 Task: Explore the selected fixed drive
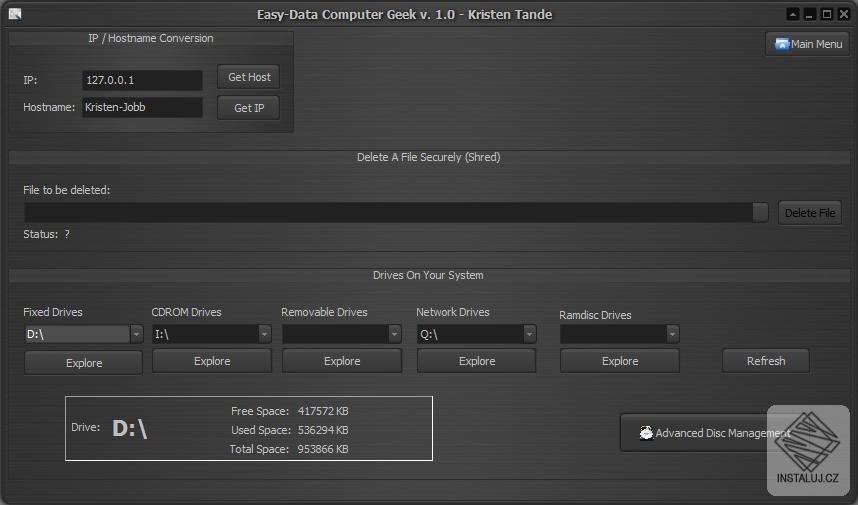(83, 363)
